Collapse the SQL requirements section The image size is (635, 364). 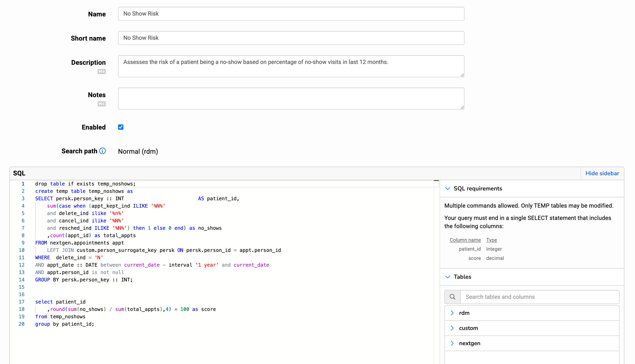[447, 189]
